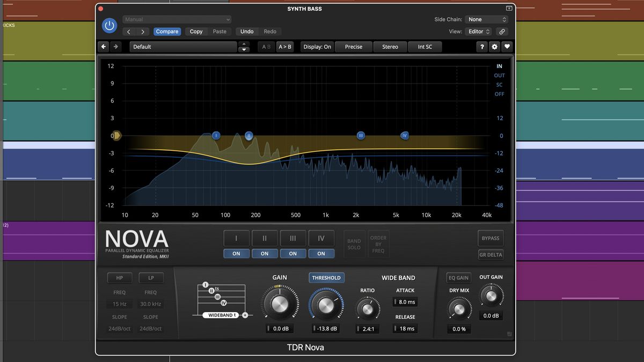The width and height of the screenshot is (644, 362).
Task: Click the Nova redo right arrow
Action: [x=115, y=47]
